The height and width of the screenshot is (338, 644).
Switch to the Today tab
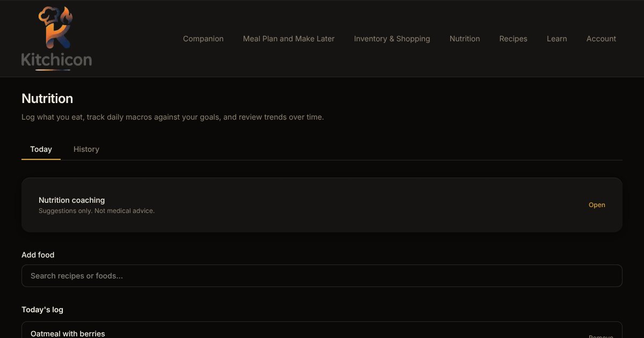[41, 149]
